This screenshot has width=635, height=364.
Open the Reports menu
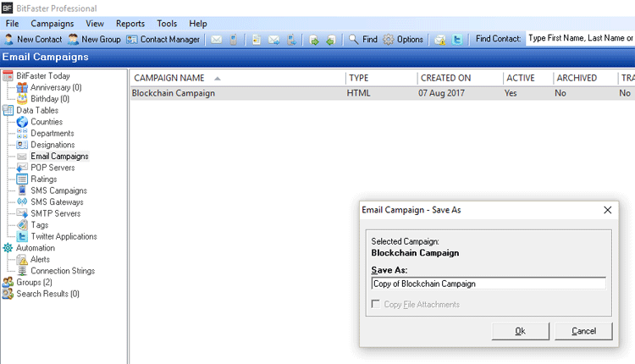[x=130, y=24]
